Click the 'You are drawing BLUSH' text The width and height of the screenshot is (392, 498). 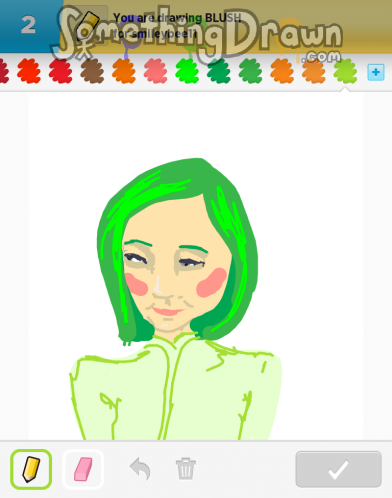177,18
